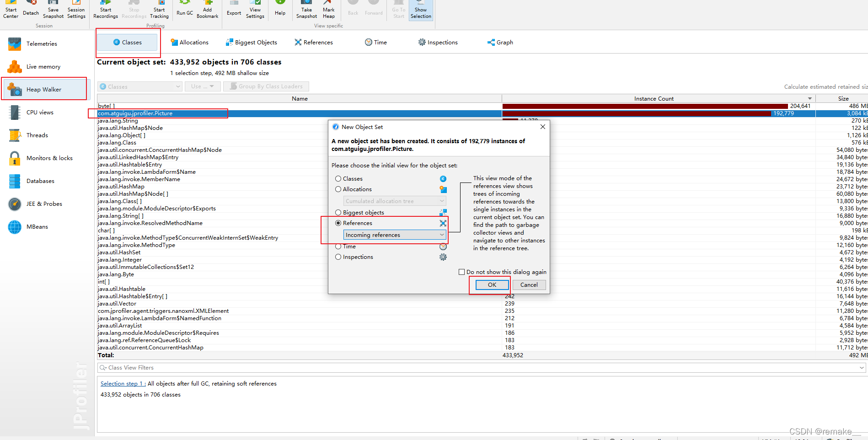The image size is (868, 440).
Task: Toggle Show Selection in toolbar
Action: pos(421,10)
